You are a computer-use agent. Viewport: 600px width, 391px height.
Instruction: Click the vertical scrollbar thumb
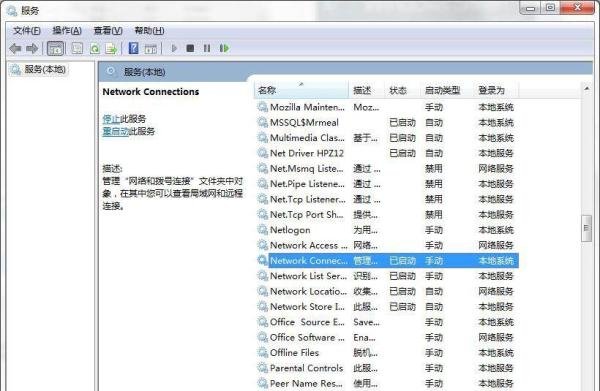586,228
